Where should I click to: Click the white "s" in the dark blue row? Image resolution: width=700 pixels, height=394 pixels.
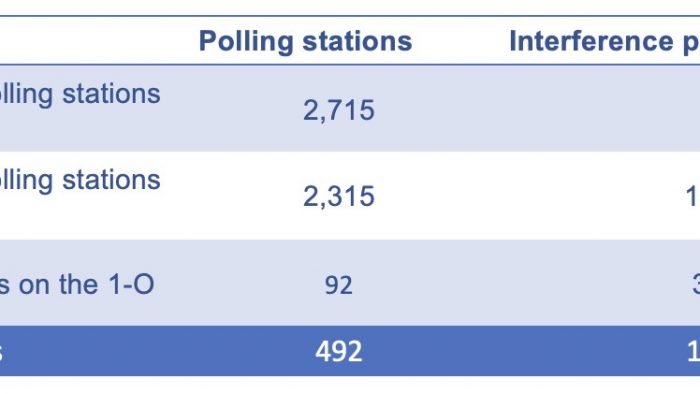coord(1,354)
